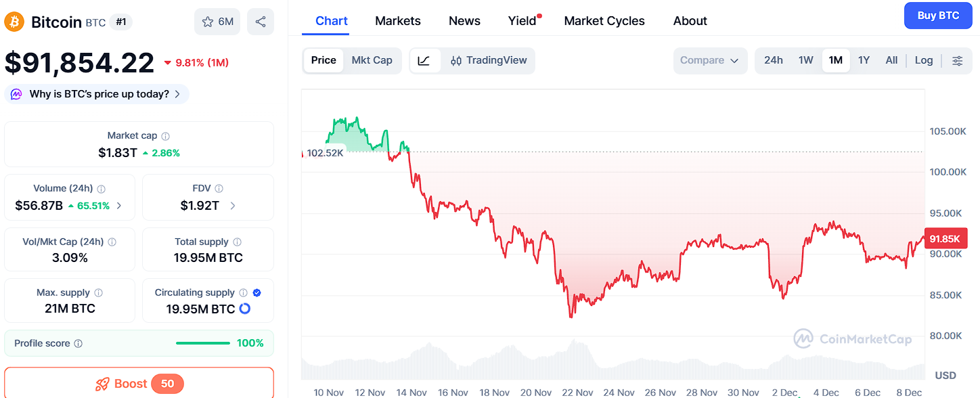Click the Boost 50 button
This screenshot has height=398, width=980.
pos(139,383)
